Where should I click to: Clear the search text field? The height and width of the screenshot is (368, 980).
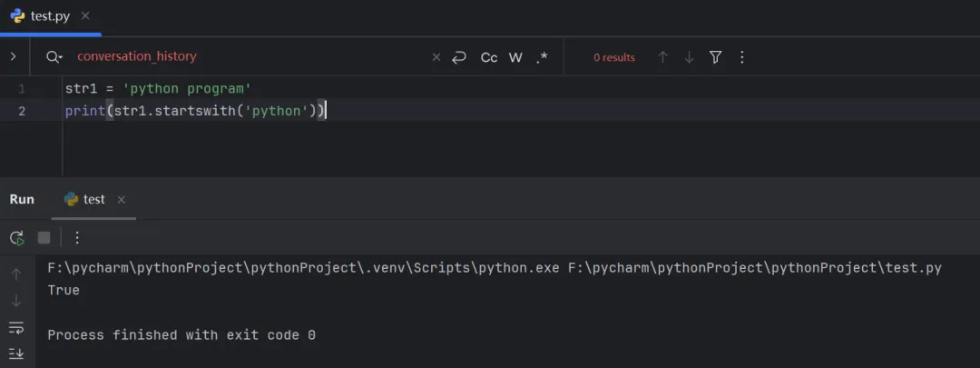tap(436, 57)
